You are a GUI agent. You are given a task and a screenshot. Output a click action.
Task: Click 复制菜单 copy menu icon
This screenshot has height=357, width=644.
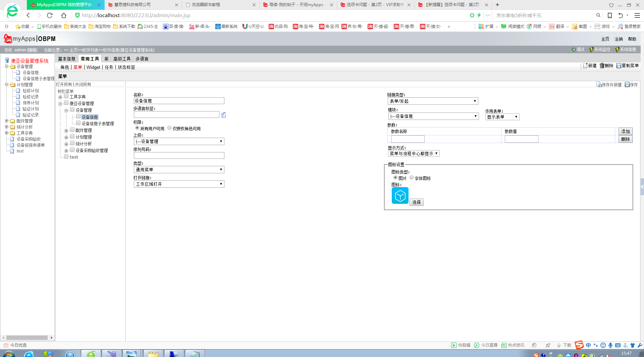coord(628,65)
